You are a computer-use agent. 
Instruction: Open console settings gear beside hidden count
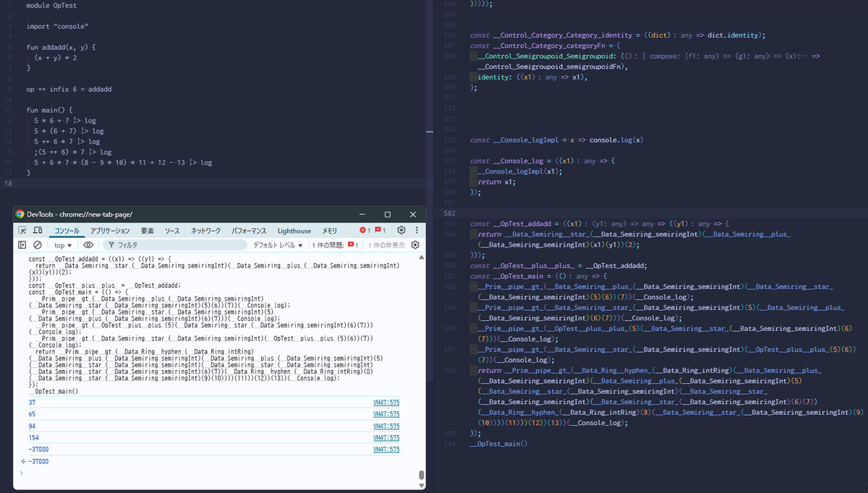pos(416,245)
